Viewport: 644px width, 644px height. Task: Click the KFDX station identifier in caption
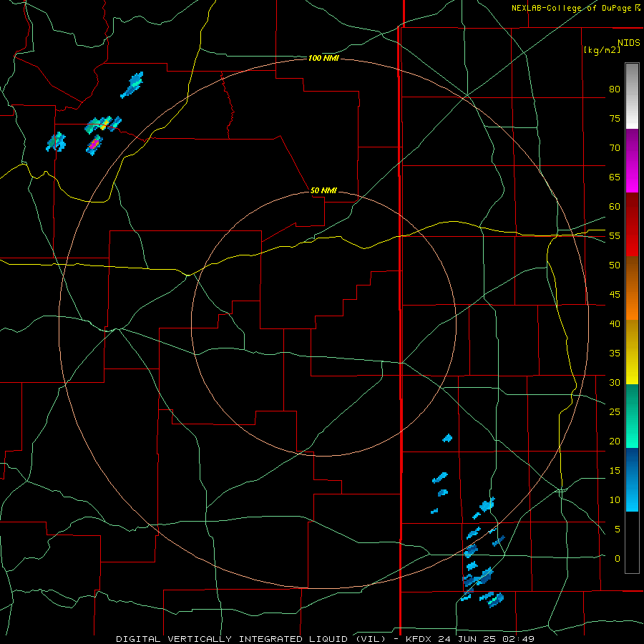click(419, 639)
